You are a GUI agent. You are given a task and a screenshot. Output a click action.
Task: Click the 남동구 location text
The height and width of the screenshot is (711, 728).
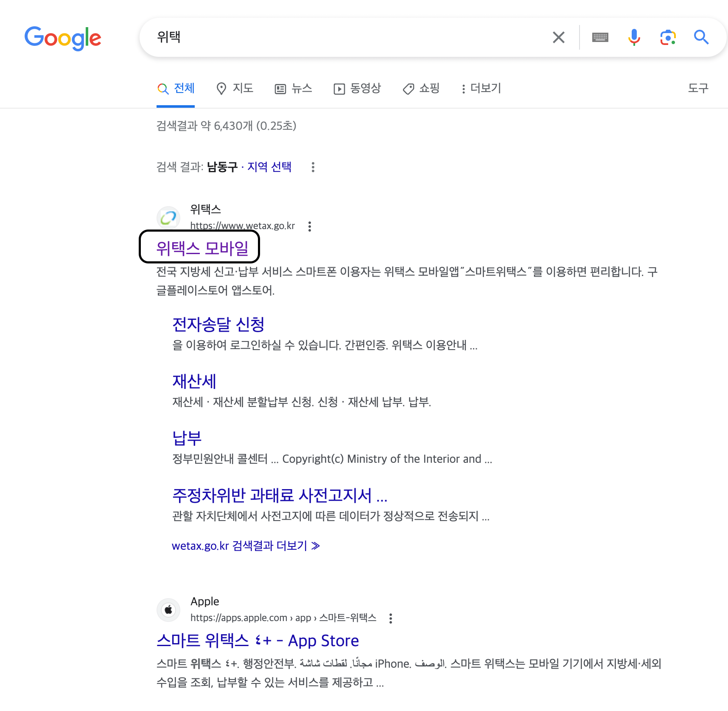(222, 167)
